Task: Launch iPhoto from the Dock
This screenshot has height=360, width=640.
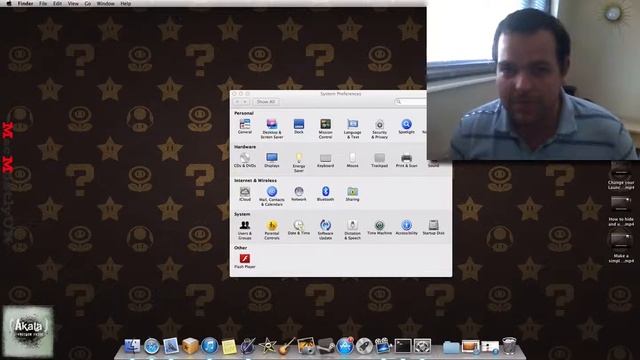Action: pos(306,346)
